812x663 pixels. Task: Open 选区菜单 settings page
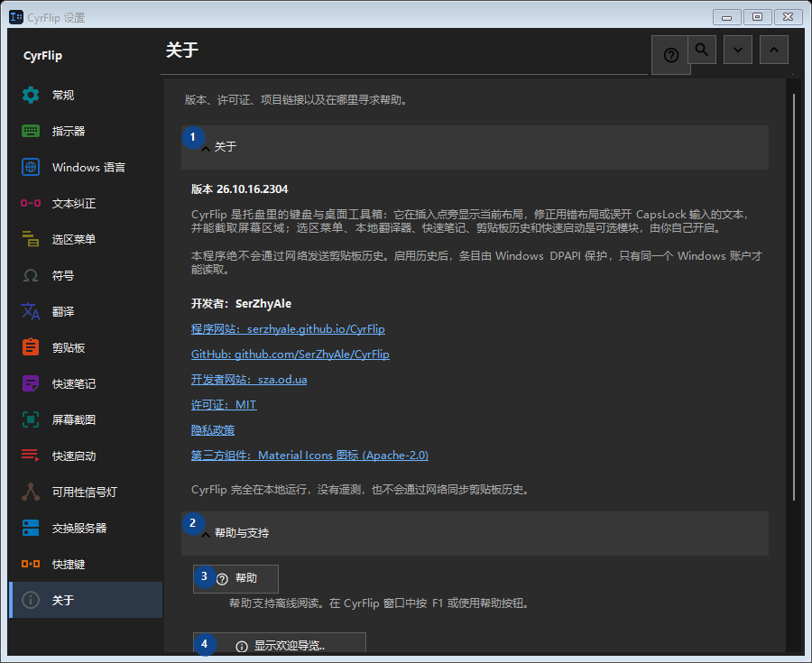point(86,239)
